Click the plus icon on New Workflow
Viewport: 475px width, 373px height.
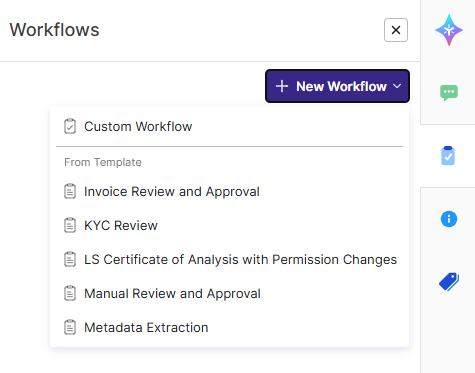pos(282,86)
